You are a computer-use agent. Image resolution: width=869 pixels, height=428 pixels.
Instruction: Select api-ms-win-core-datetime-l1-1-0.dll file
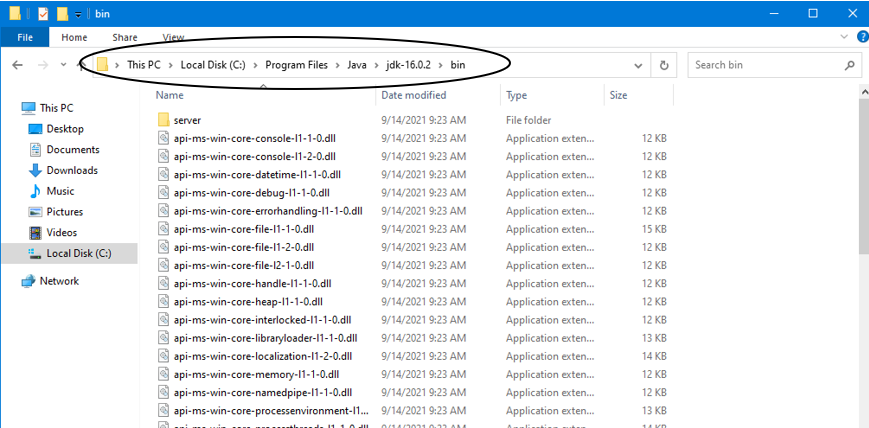pyautogui.click(x=257, y=175)
